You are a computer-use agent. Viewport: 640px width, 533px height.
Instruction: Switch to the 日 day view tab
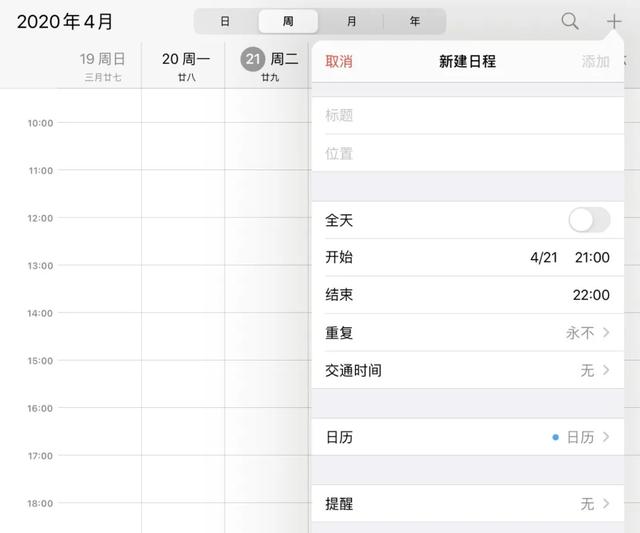[x=225, y=21]
